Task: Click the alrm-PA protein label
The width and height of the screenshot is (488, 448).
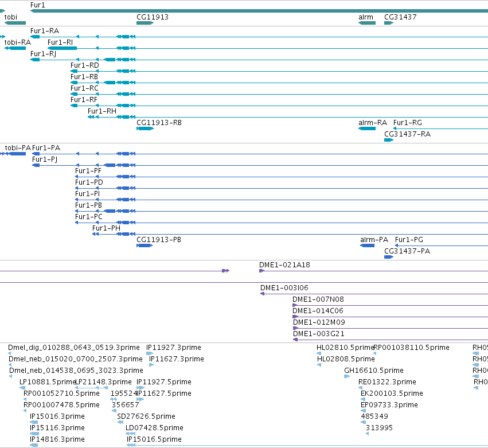Action: [x=374, y=240]
